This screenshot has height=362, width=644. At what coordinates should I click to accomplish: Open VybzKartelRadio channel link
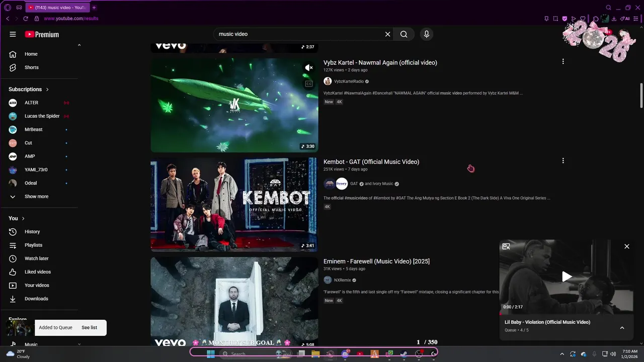[x=349, y=81]
